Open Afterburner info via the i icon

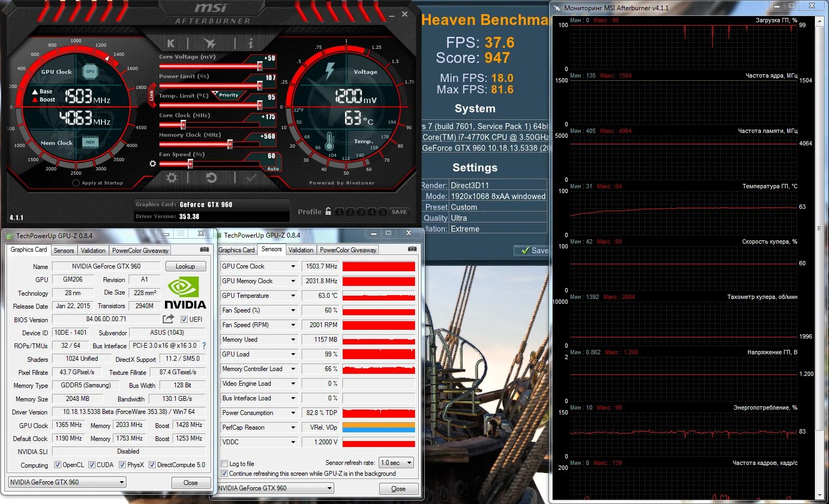tap(250, 43)
